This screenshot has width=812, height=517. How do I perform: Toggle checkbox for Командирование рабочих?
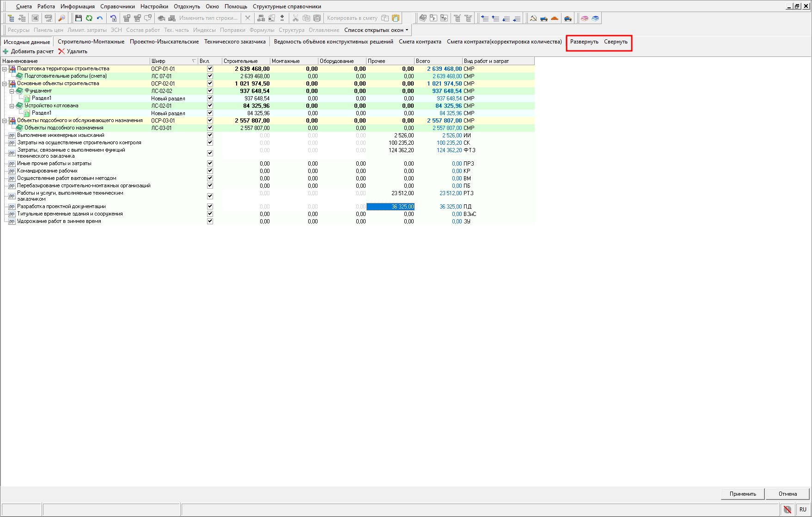(x=210, y=171)
